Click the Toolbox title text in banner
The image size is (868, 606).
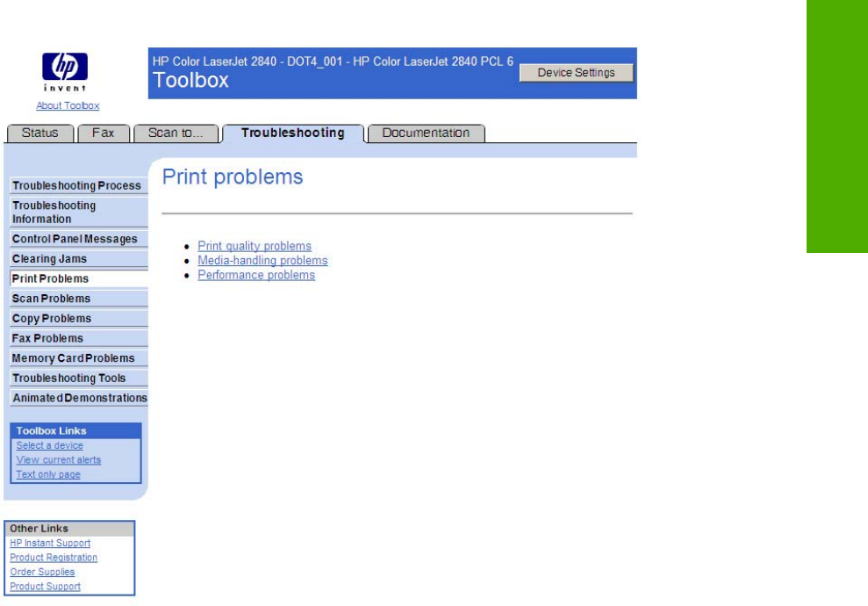190,80
